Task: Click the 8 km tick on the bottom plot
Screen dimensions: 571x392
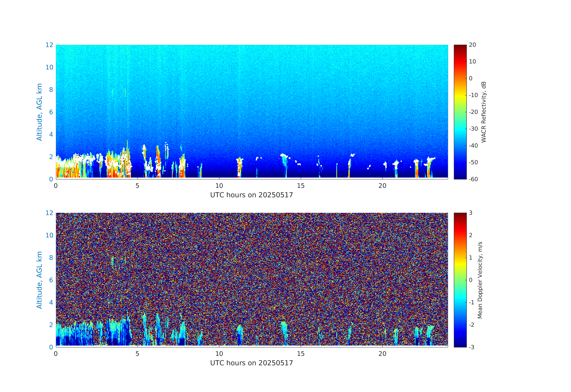Action: coord(51,258)
